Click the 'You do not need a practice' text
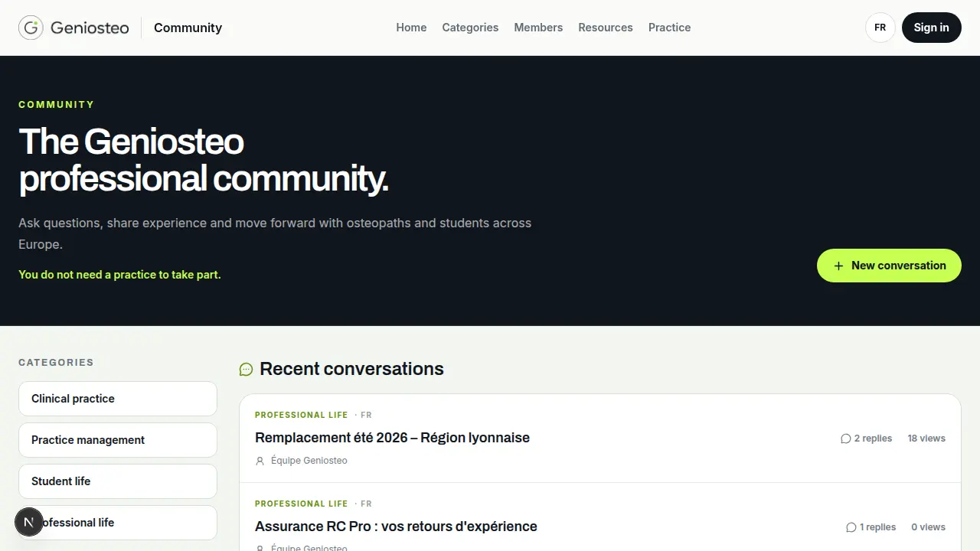Image resolution: width=980 pixels, height=551 pixels. [x=119, y=275]
